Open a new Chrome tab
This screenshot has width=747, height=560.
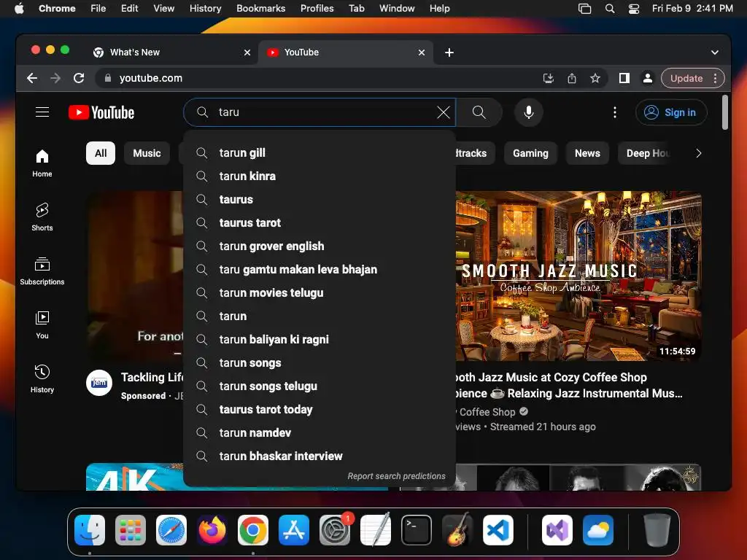449,52
